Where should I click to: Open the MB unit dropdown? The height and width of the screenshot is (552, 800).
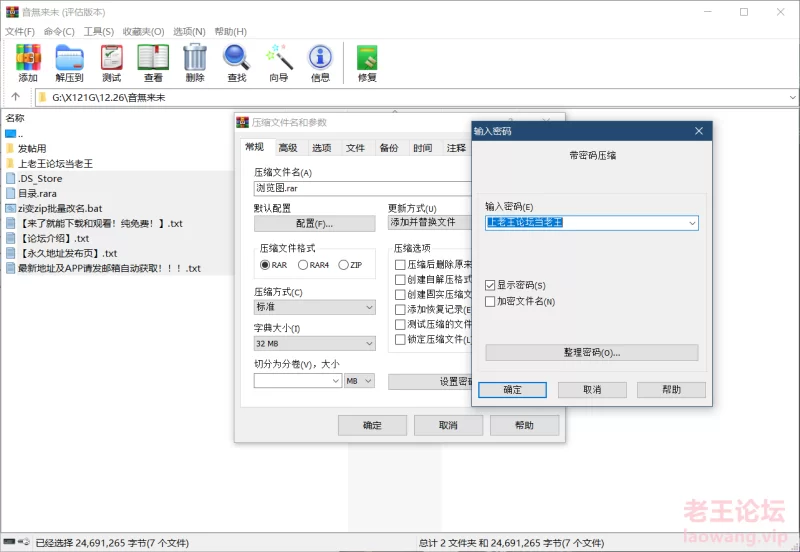pyautogui.click(x=360, y=381)
